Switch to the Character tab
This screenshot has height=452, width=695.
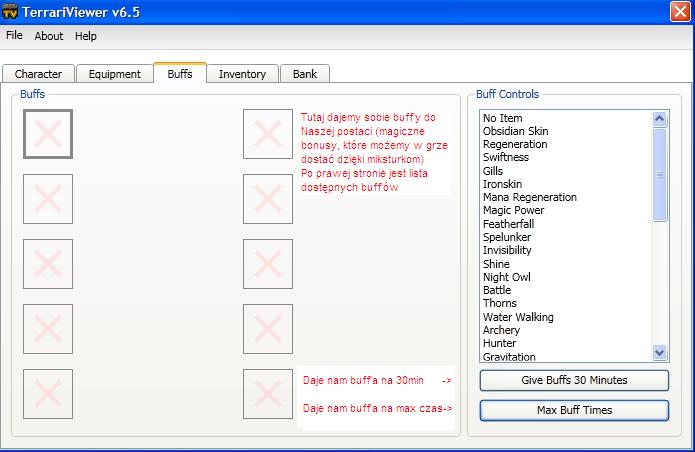tap(38, 74)
